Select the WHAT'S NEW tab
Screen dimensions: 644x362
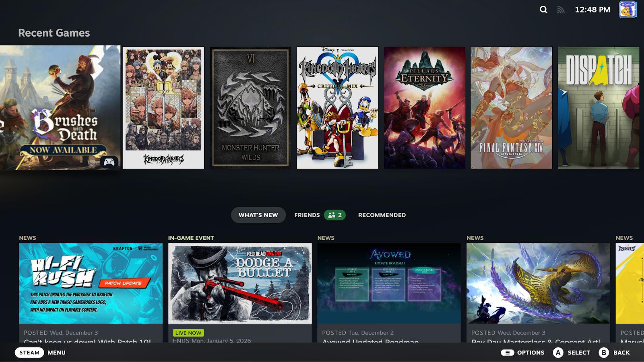(258, 215)
